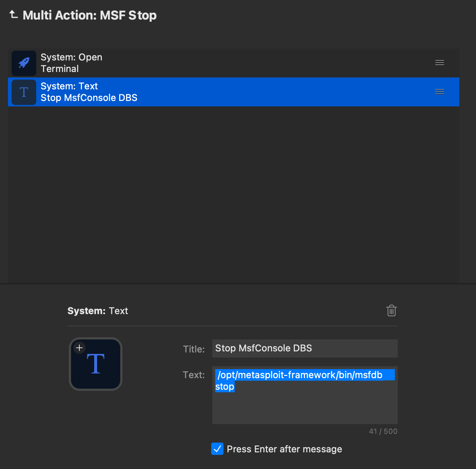Click the msfdb path line in Text box
Screen dimensions: 476x469
(300, 375)
